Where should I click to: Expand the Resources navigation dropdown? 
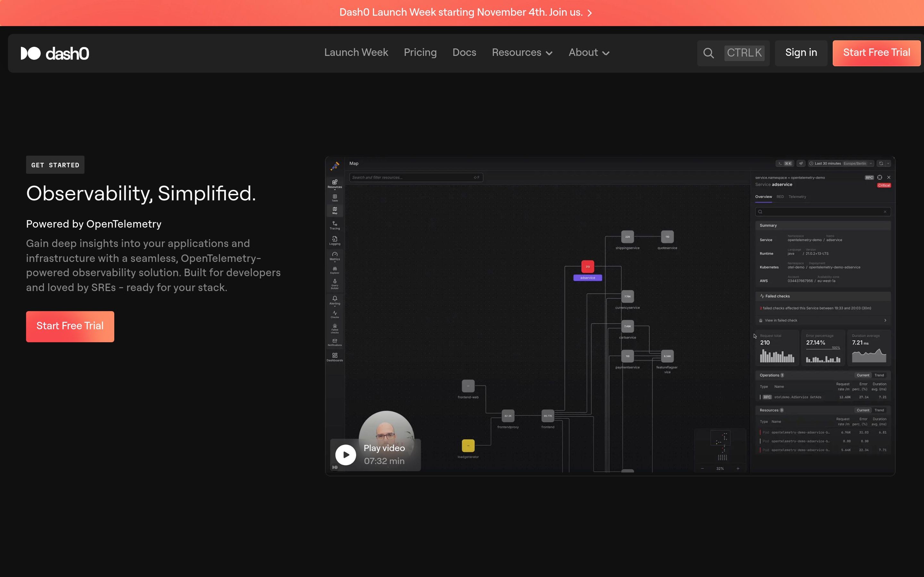tap(522, 53)
